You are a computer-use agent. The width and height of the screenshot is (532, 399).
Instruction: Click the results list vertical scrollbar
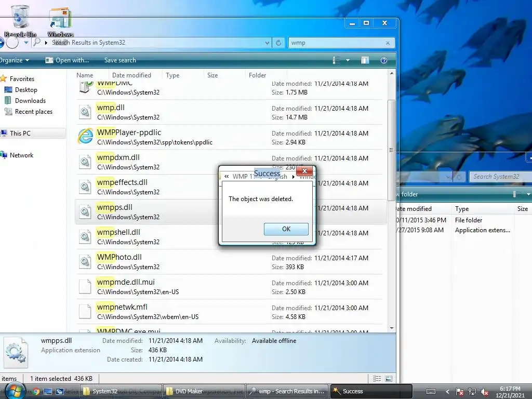[391, 150]
